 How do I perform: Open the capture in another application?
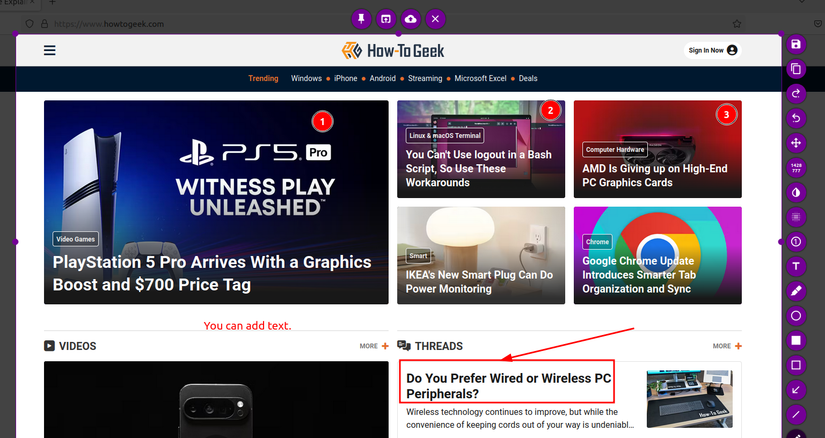pyautogui.click(x=386, y=19)
